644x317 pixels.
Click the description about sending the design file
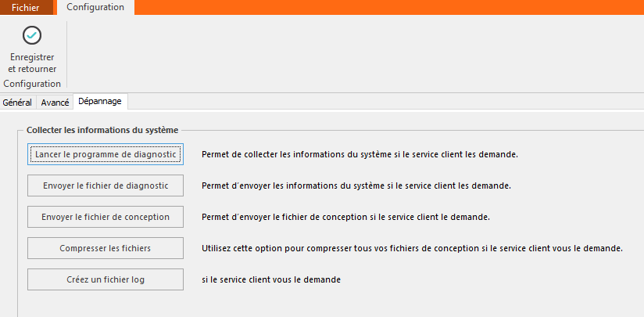(345, 217)
